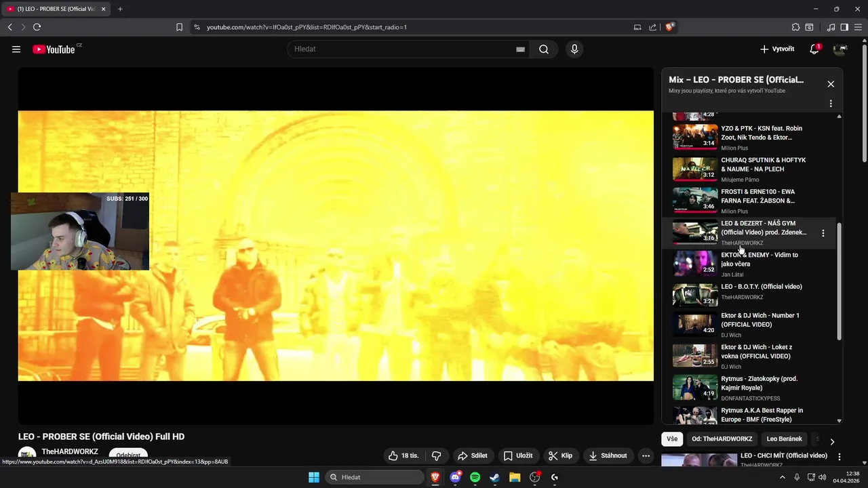Click the Uložit save button
The width and height of the screenshot is (868, 488).
517,455
